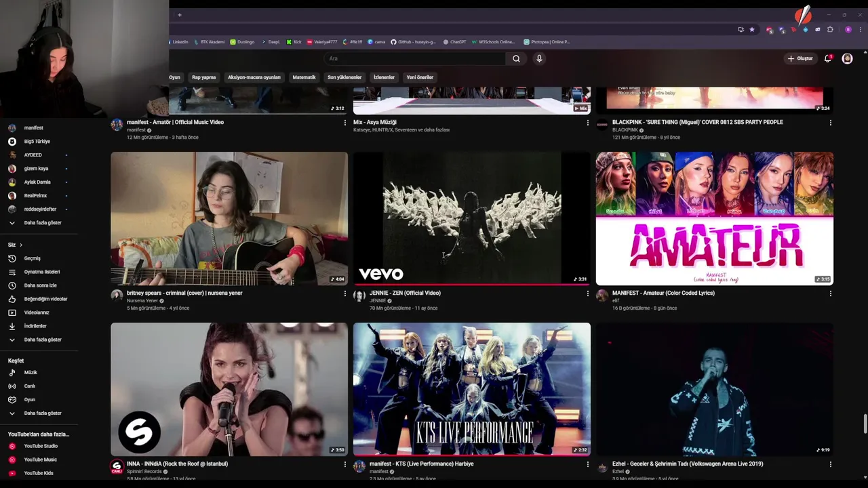Click the Ara search input field

414,58
